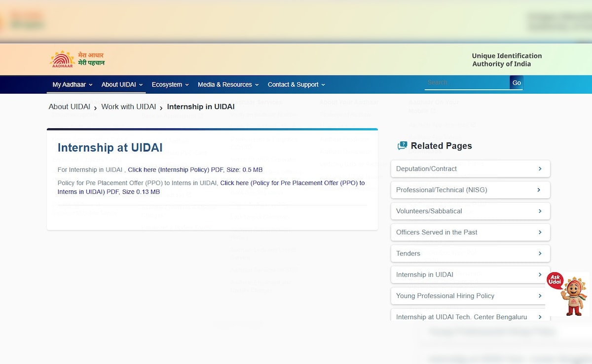Expand the About UIDAI dropdown menu
The width and height of the screenshot is (592, 364).
[122, 85]
